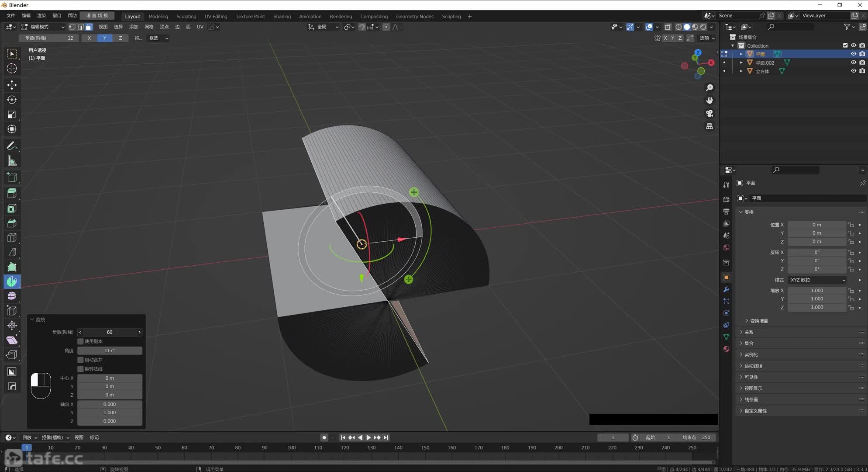Open Object Data properties green triangle tab

click(x=726, y=337)
